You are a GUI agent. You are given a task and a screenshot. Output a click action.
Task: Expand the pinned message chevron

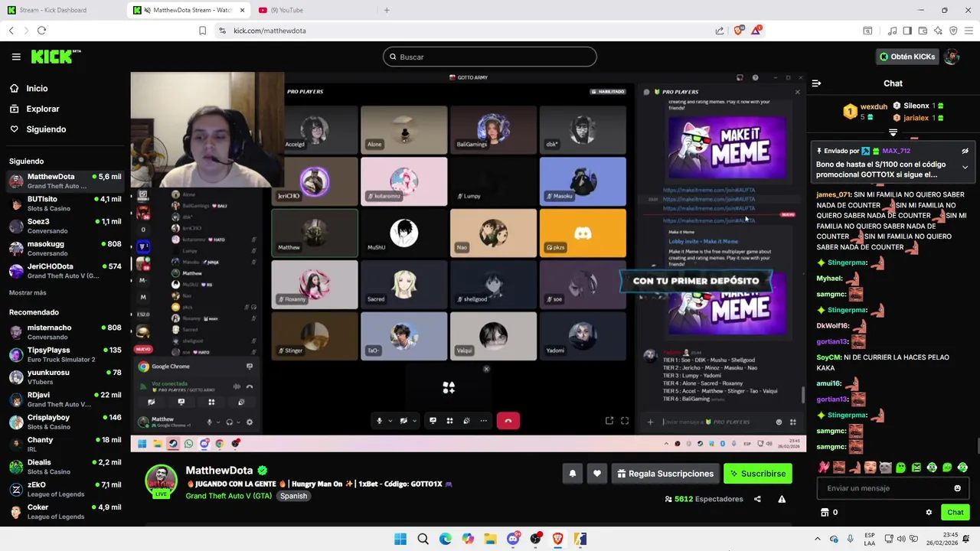[965, 167]
